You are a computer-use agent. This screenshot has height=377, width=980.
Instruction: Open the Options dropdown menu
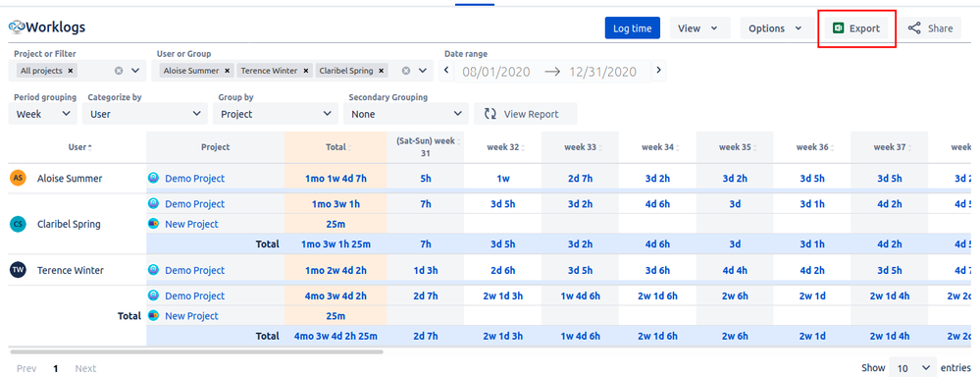(x=777, y=28)
